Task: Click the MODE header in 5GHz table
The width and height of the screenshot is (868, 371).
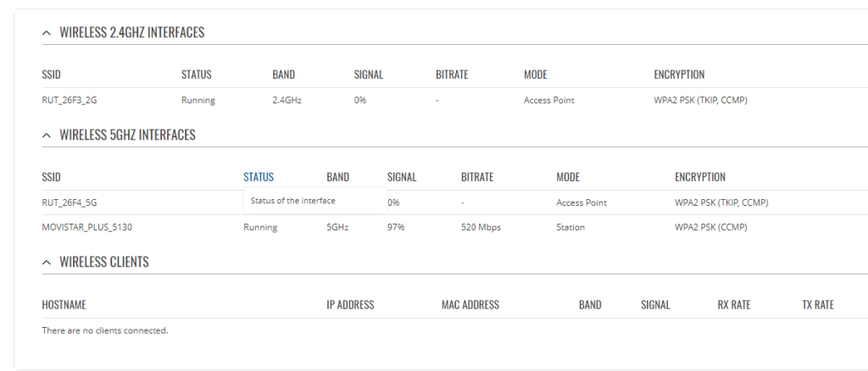Action: tap(568, 178)
